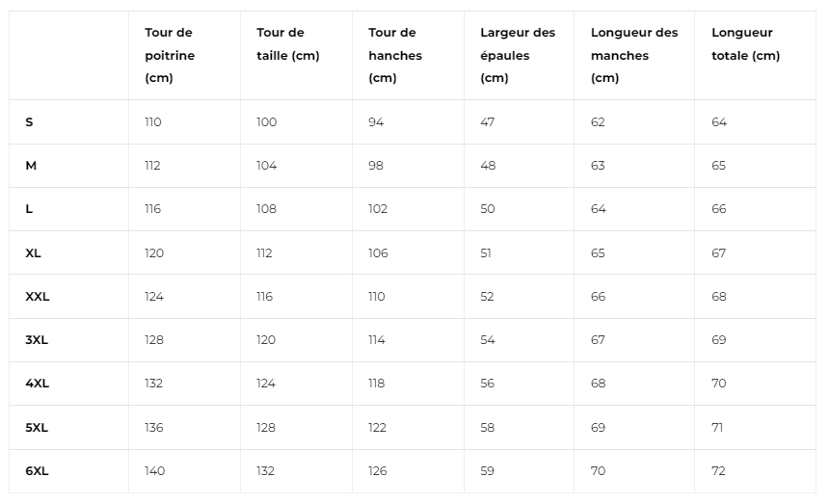Viewport: 829px width, 504px height.
Task: Click the Longueur totale column header
Action: (745, 44)
